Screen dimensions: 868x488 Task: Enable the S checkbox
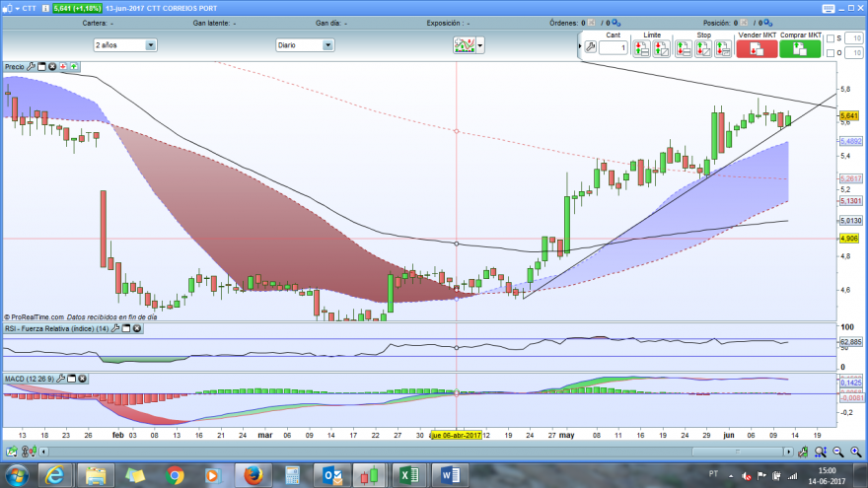pos(831,38)
